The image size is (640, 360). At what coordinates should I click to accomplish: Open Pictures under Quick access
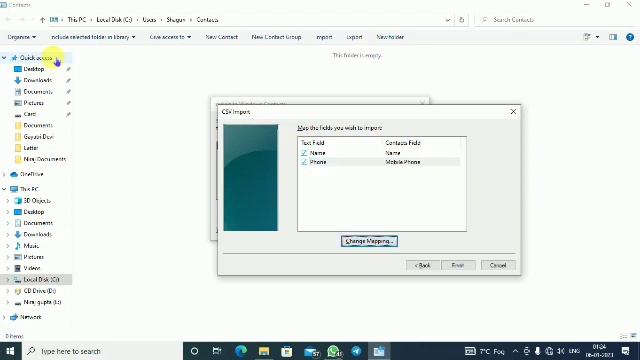tap(33, 103)
